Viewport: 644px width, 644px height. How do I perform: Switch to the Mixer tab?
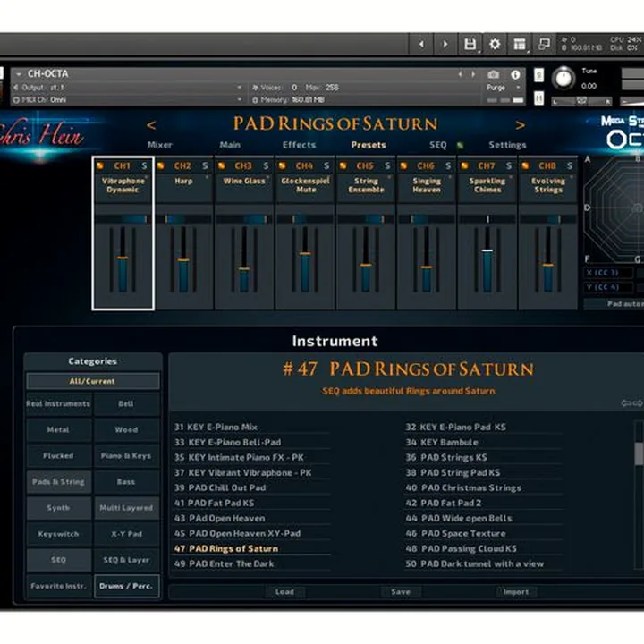pos(160,145)
